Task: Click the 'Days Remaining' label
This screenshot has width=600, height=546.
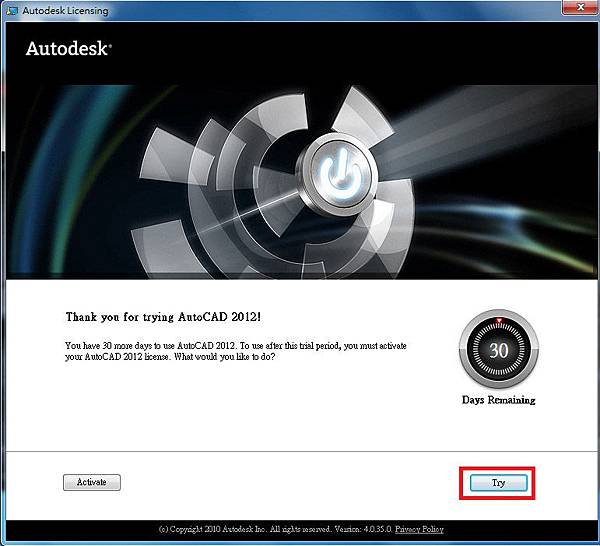Action: pyautogui.click(x=499, y=400)
